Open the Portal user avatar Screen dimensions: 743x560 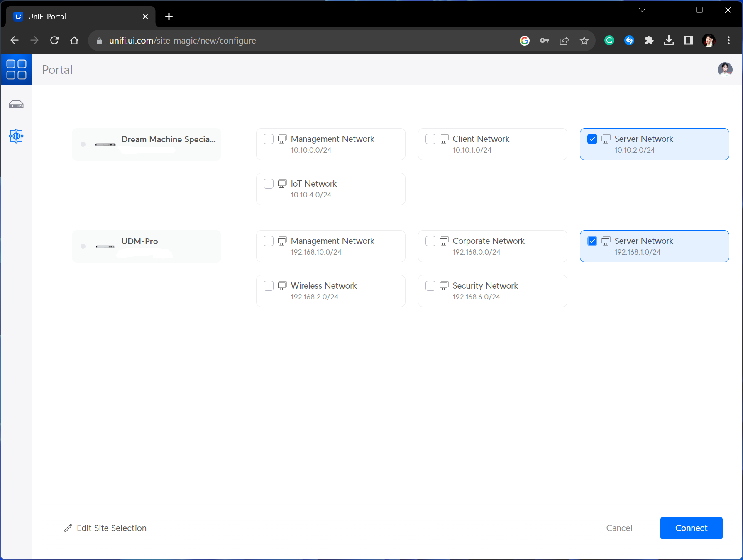(725, 69)
